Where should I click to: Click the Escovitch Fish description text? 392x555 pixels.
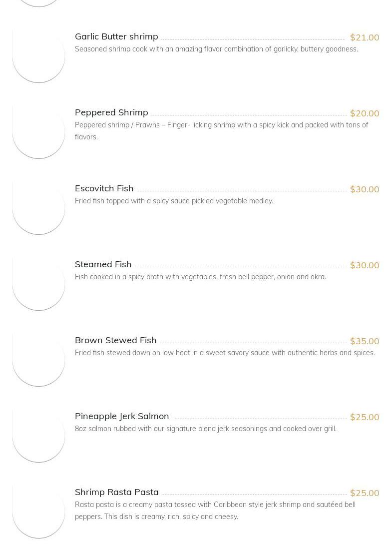coord(174,201)
